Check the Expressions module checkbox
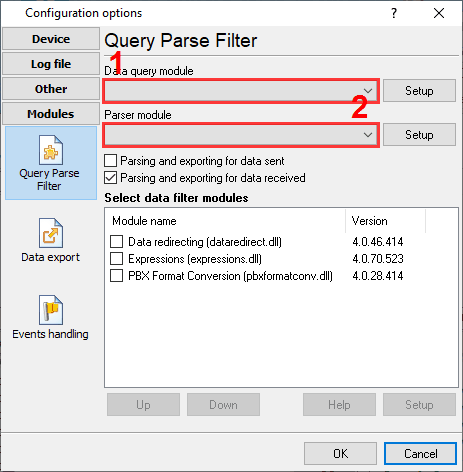Screen dimensions: 463x472 116,259
